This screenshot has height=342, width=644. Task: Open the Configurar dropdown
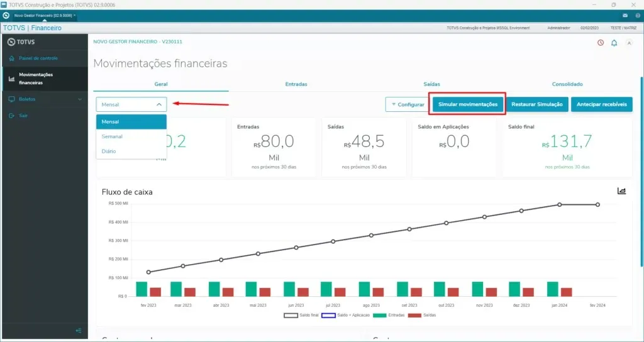point(407,104)
